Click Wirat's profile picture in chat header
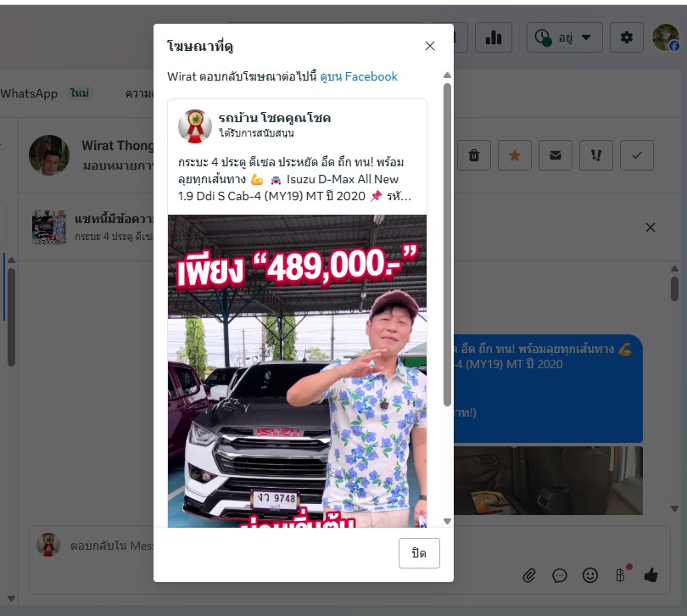Viewport: 687px width, 616px height. pos(49,155)
